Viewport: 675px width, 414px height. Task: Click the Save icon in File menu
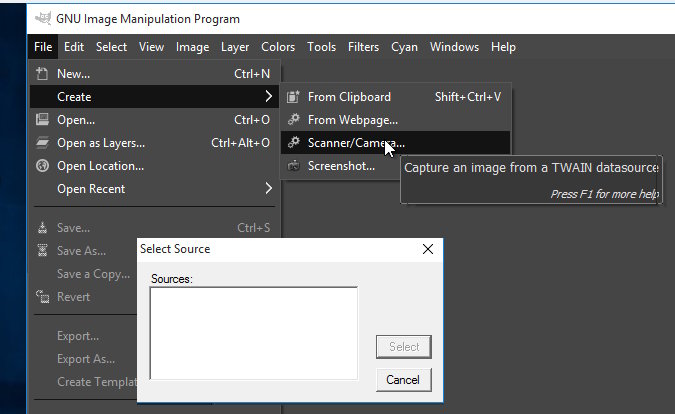(x=42, y=227)
